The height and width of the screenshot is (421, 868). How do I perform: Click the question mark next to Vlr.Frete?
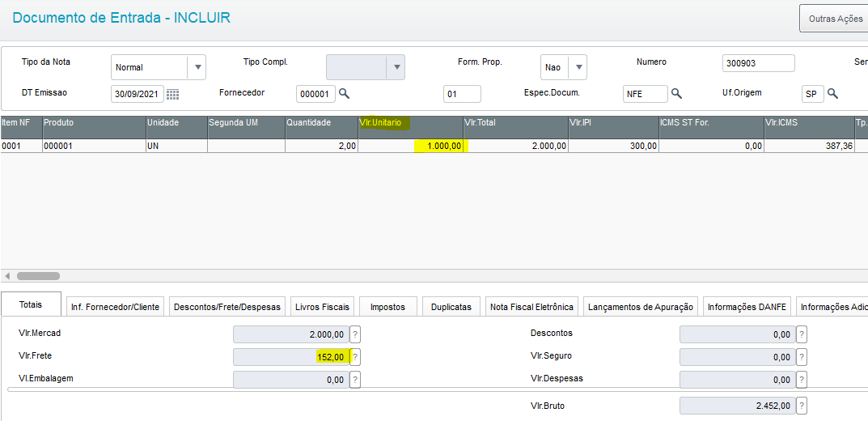(x=354, y=357)
